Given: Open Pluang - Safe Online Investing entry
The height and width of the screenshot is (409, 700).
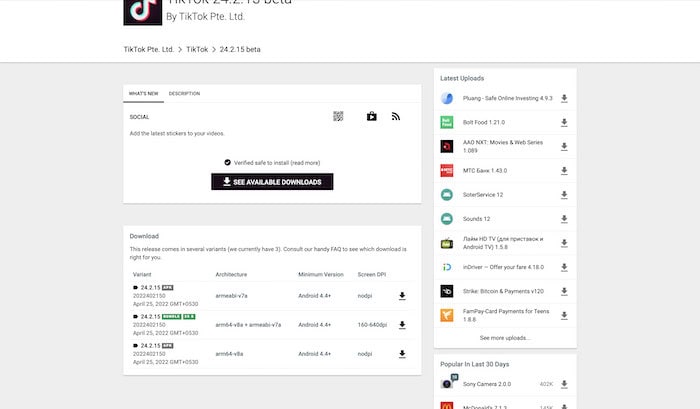Looking at the screenshot, I should pyautogui.click(x=508, y=98).
